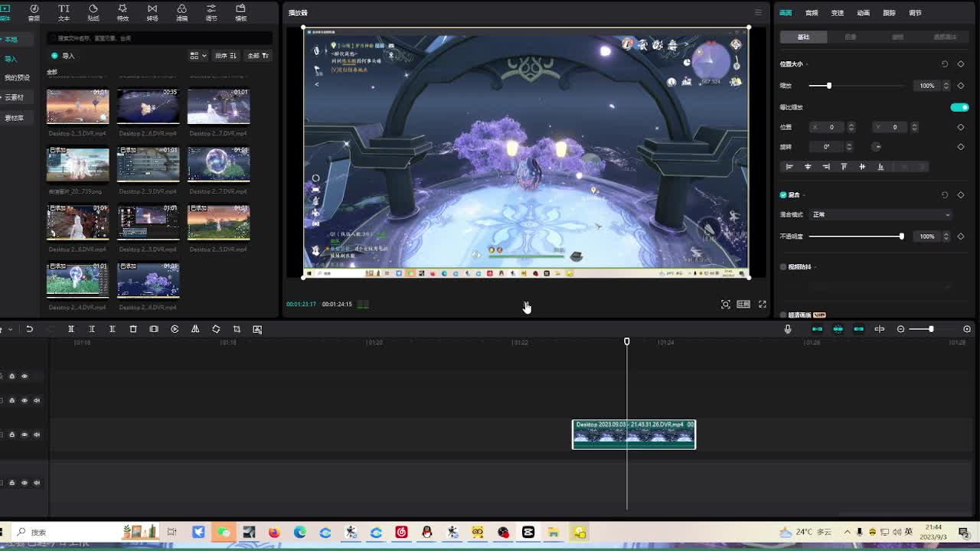This screenshot has width=980, height=551.
Task: Switch to the 跟踪 tracking tab
Action: tap(889, 13)
